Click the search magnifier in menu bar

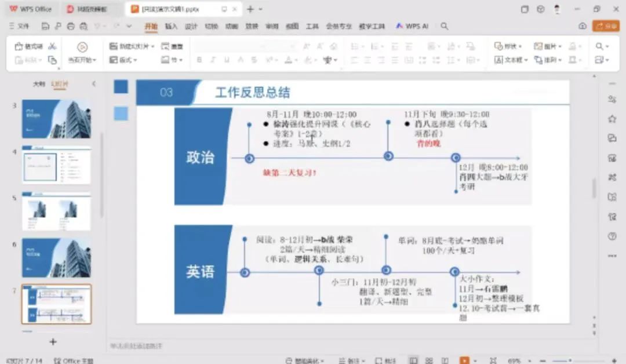tap(444, 26)
